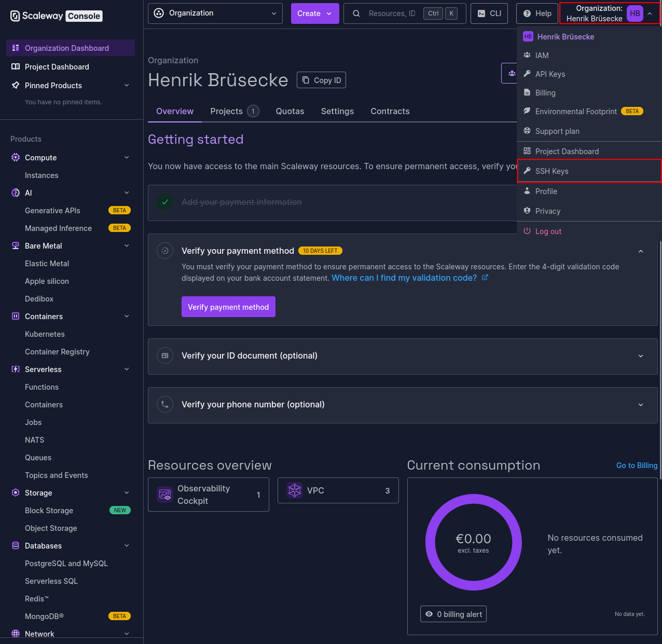Click the Organization Dashboard grid icon
Screen dimensions: 662x644
(16, 48)
